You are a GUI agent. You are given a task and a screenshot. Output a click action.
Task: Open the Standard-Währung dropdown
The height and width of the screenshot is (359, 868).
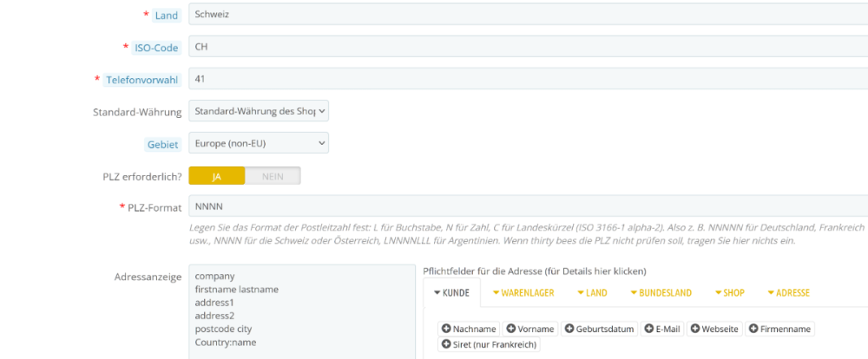259,111
